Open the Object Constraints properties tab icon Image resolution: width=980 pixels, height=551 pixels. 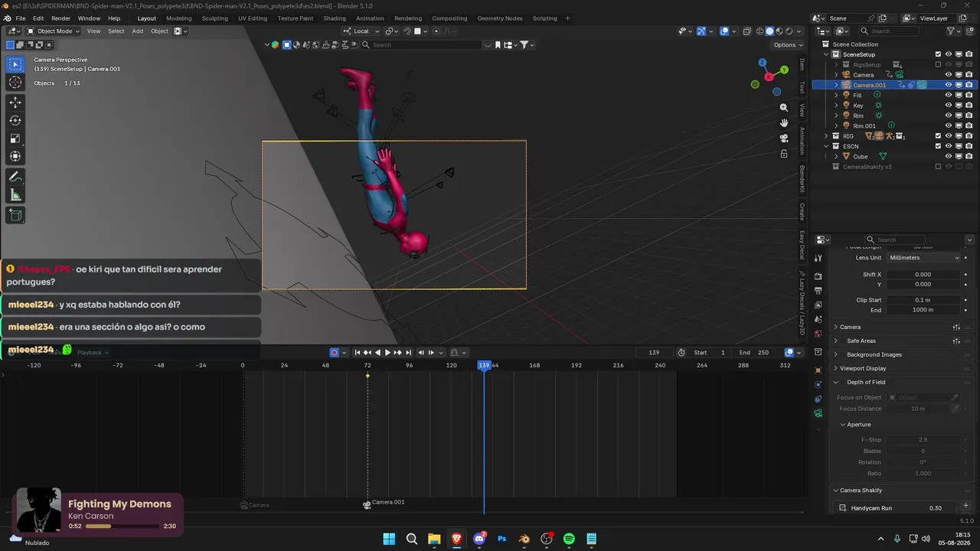[818, 399]
